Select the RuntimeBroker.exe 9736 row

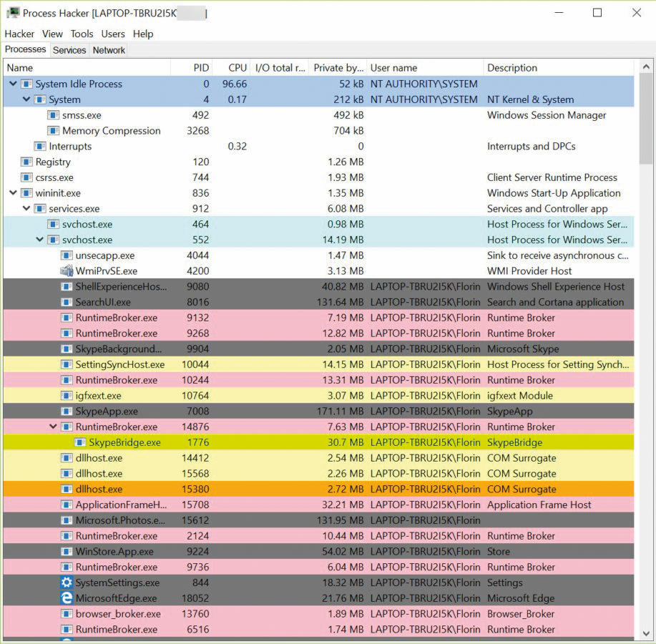tap(319, 567)
